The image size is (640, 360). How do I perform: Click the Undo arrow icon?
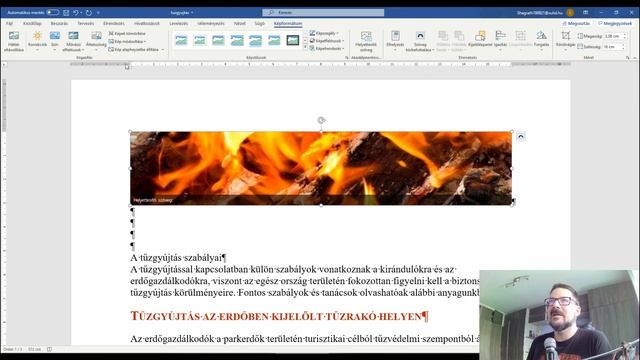tap(76, 13)
